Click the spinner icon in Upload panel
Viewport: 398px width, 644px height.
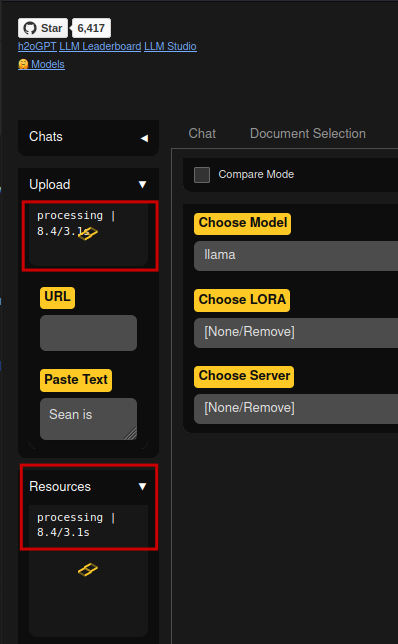(88, 234)
